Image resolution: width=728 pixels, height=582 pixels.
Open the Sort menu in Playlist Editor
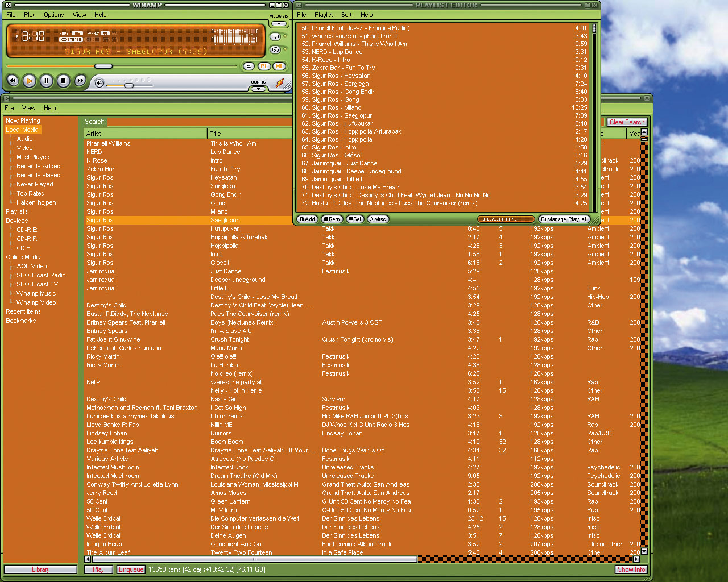(346, 15)
